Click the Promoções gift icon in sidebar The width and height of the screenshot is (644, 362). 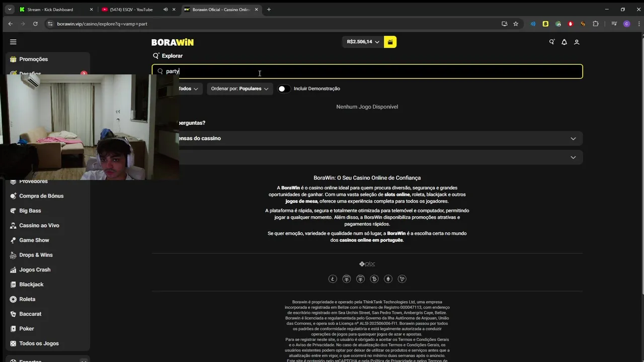[x=13, y=59]
